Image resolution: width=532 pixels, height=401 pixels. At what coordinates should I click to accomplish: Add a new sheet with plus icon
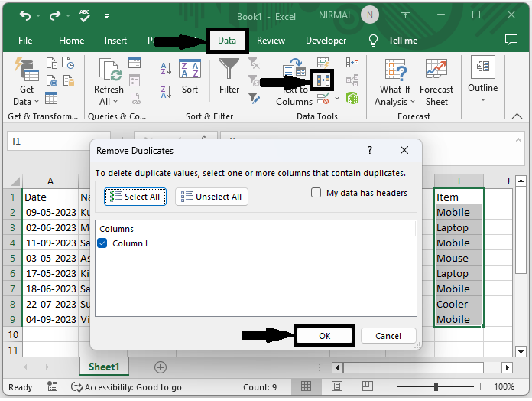161,367
